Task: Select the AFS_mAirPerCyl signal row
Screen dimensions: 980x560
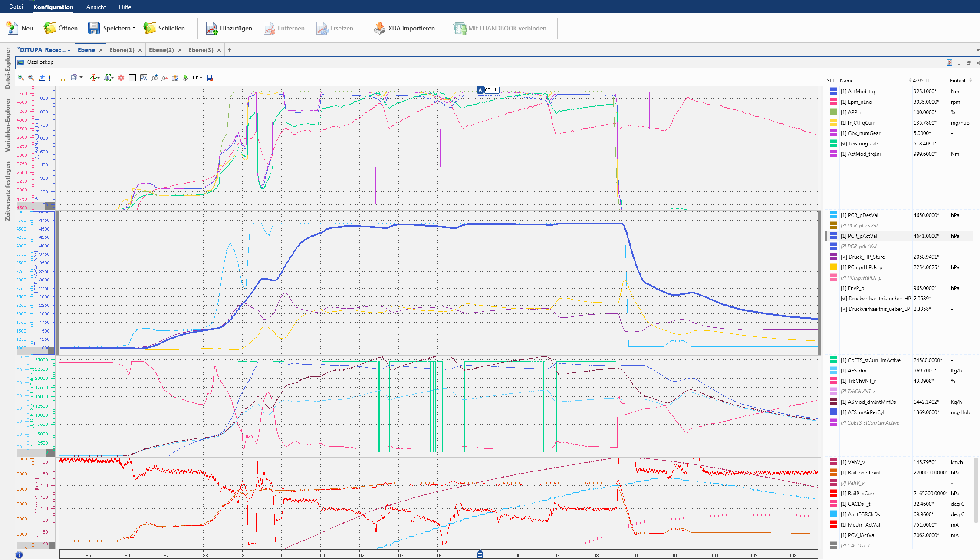Action: pos(898,412)
